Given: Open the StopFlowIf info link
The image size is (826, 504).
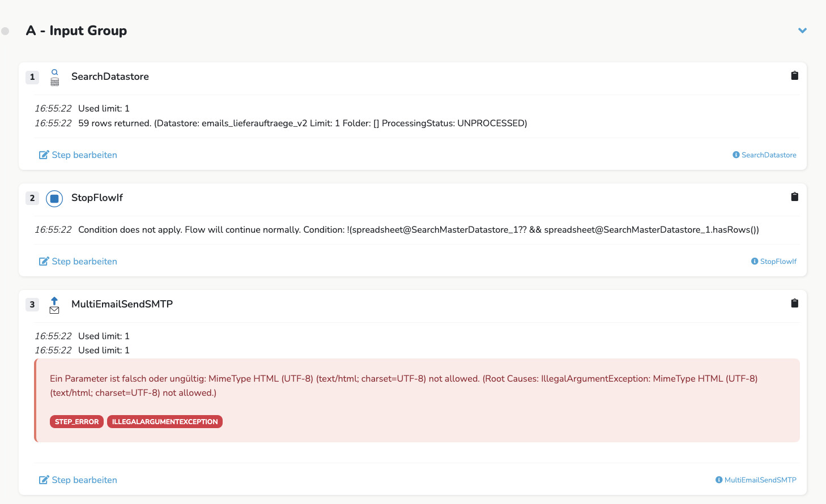Looking at the screenshot, I should pyautogui.click(x=774, y=262).
